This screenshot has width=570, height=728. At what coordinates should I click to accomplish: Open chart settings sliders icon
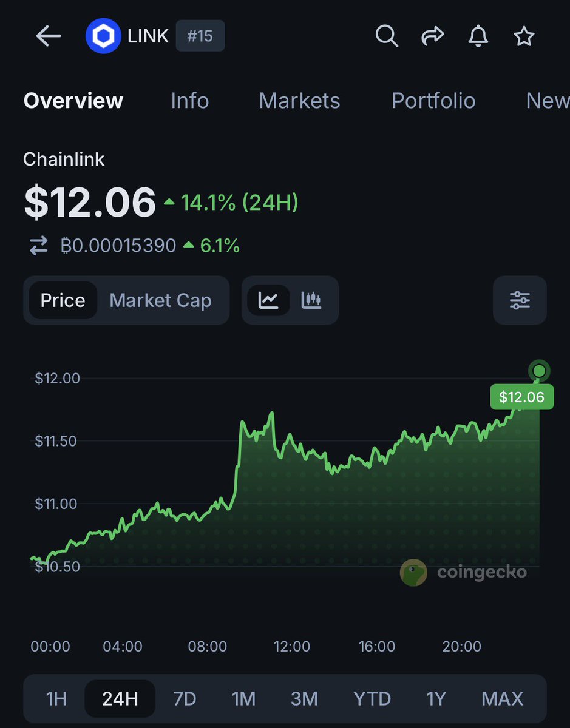tap(520, 300)
